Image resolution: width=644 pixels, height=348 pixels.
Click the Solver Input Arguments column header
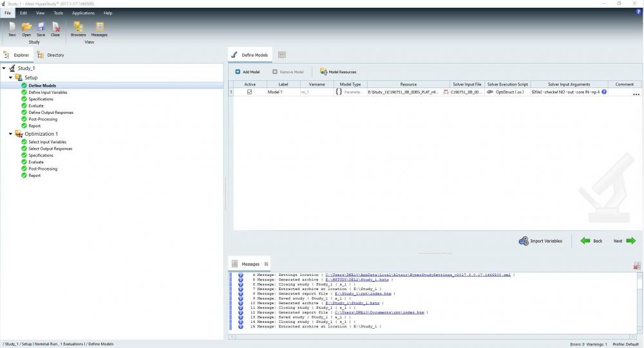[x=569, y=84]
